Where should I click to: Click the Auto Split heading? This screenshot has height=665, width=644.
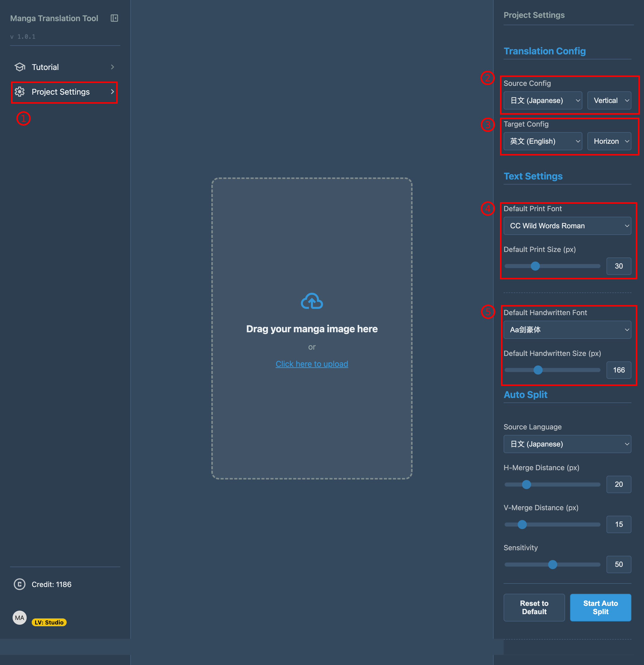click(525, 395)
